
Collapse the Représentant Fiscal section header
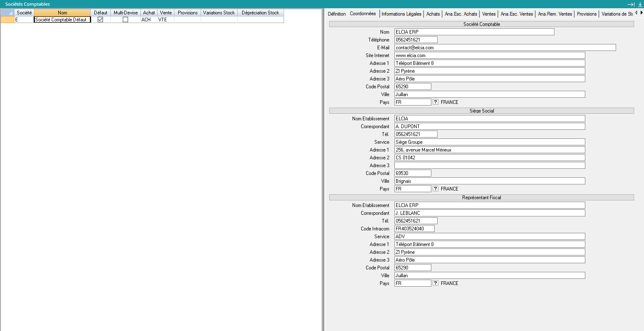(x=481, y=198)
